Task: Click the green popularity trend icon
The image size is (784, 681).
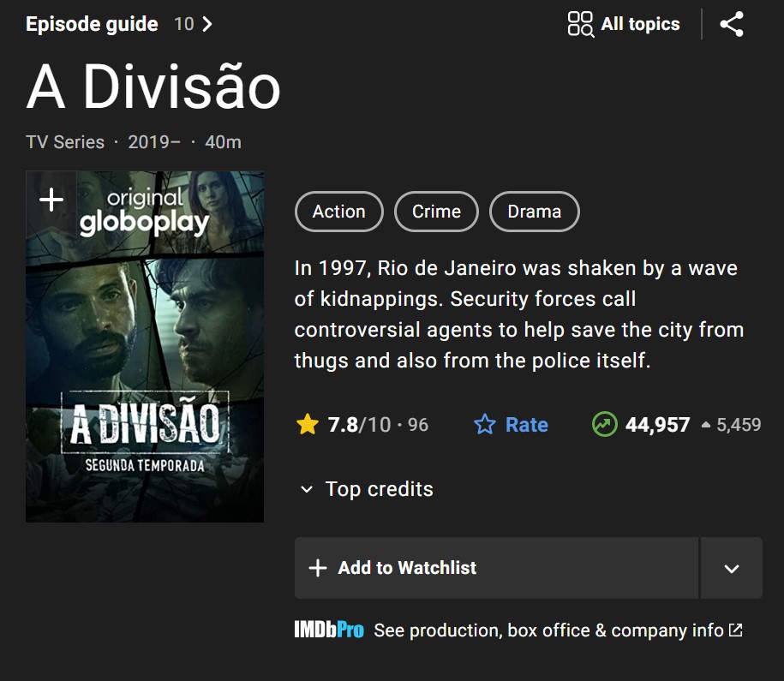Action: (x=605, y=424)
